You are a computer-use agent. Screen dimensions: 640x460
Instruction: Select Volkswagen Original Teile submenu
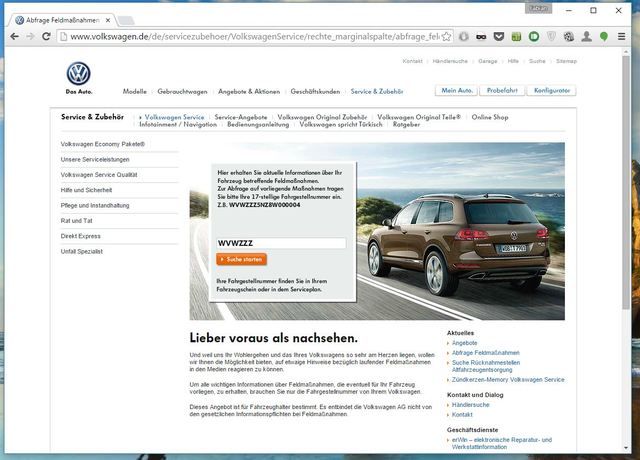(x=419, y=117)
